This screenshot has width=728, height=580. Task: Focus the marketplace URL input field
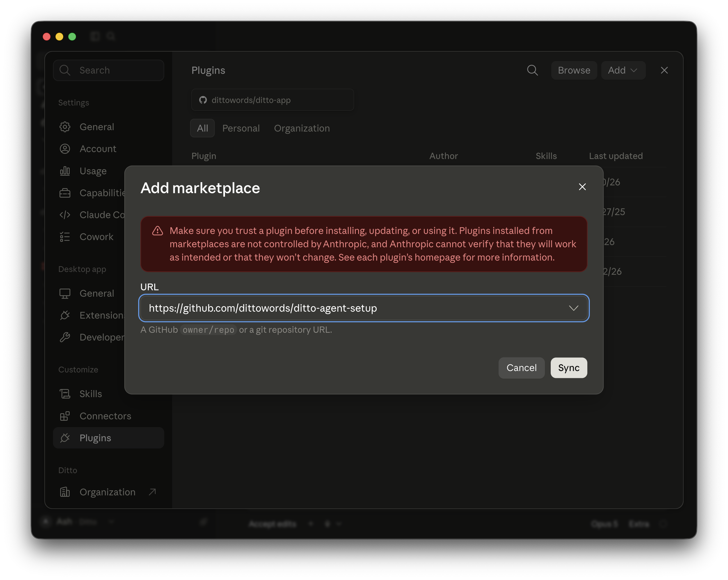[x=364, y=308]
